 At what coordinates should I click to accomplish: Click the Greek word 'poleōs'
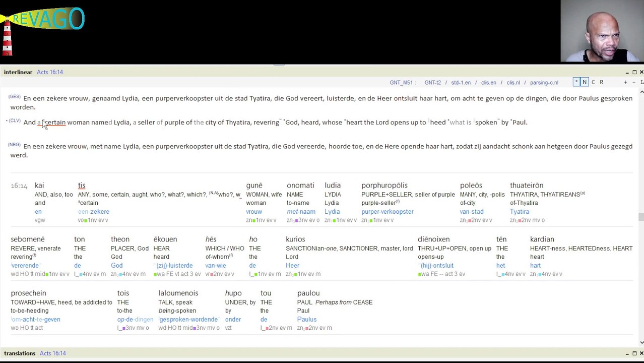(471, 186)
